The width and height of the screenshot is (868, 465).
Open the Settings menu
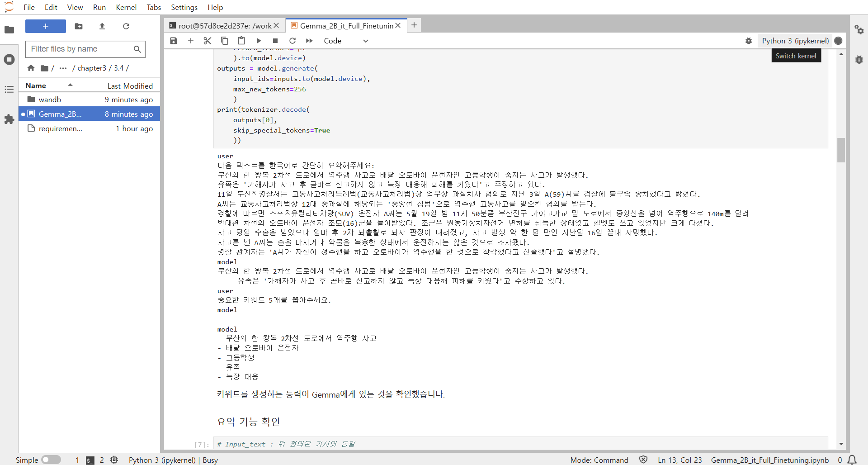point(184,7)
